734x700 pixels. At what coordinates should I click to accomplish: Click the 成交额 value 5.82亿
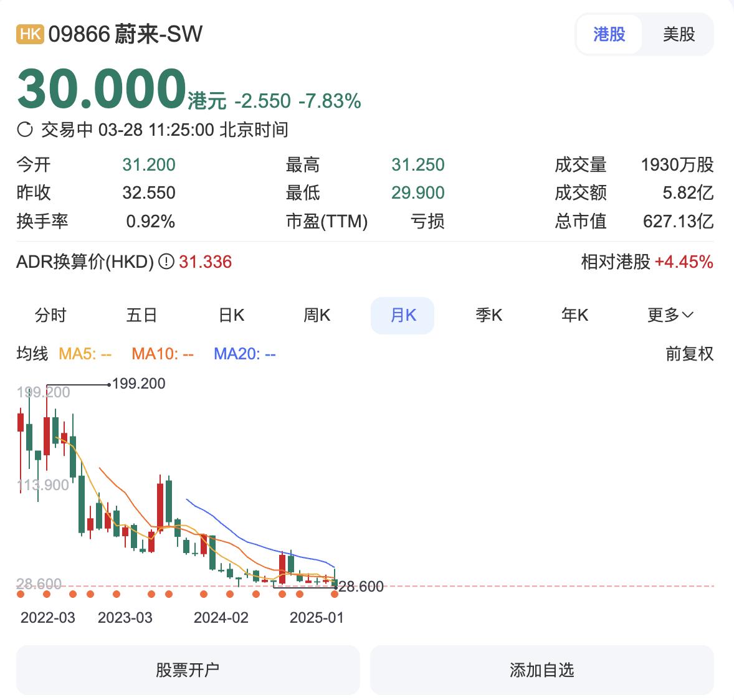(x=688, y=193)
